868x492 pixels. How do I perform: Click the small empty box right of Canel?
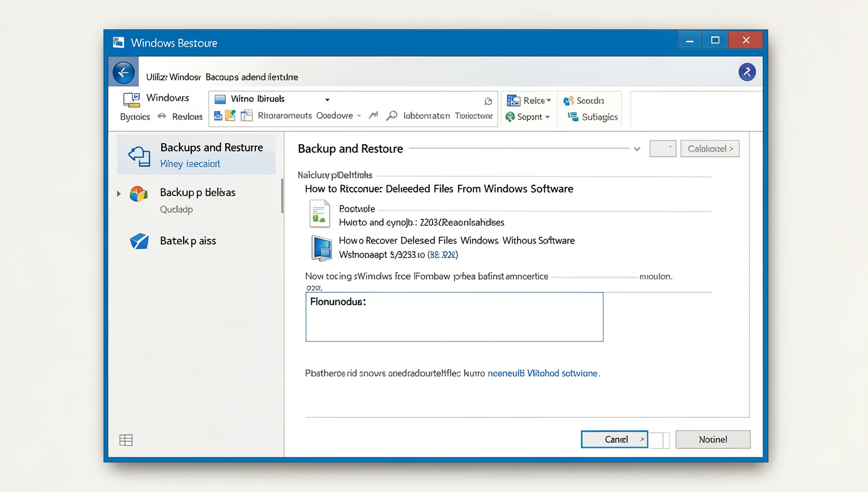tap(659, 440)
